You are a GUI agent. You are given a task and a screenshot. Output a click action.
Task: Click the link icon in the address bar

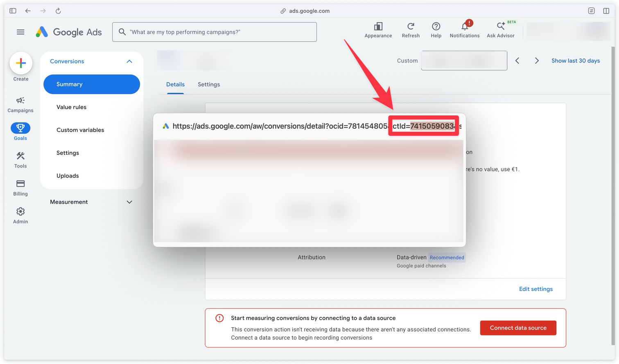[x=283, y=11]
